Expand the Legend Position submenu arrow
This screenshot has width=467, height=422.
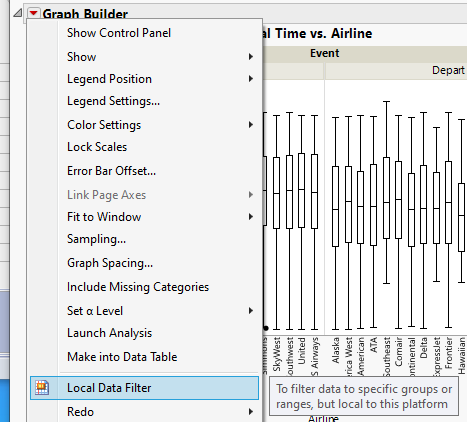[x=250, y=79]
